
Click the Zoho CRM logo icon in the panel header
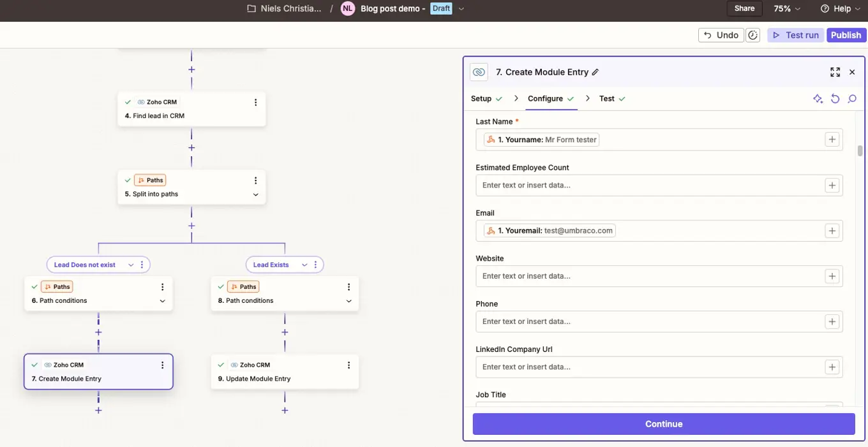tap(479, 72)
